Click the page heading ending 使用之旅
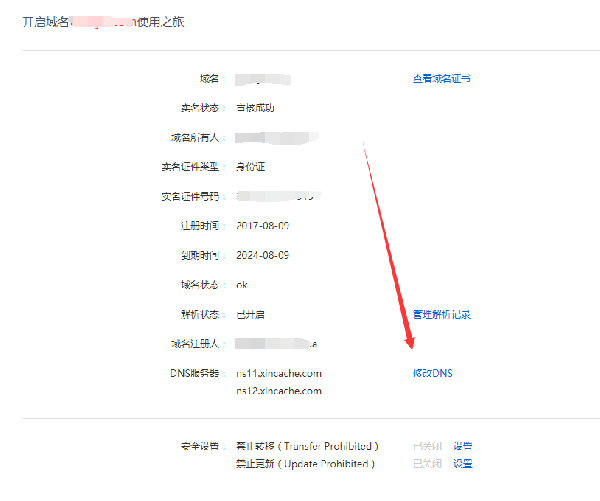The height and width of the screenshot is (501, 600). pyautogui.click(x=104, y=22)
